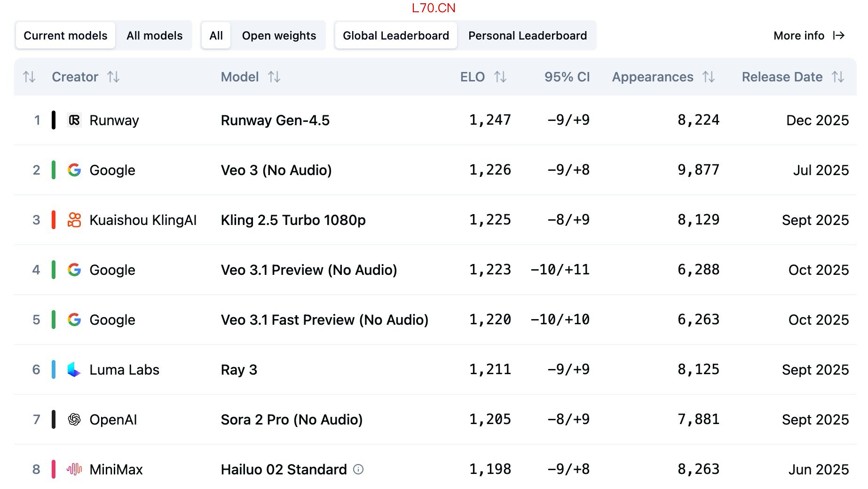The width and height of the screenshot is (868, 489).
Task: Open the Runway Gen-4.5 model entry
Action: pyautogui.click(x=275, y=120)
